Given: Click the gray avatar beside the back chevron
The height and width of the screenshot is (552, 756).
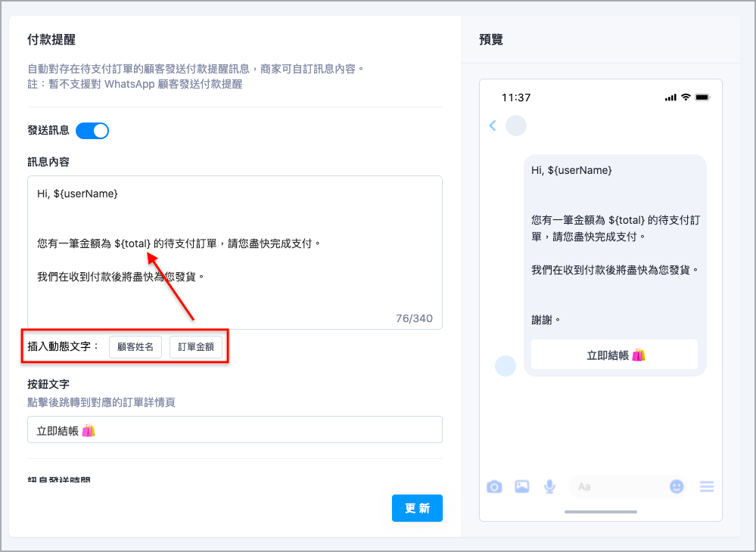Looking at the screenshot, I should [x=516, y=126].
